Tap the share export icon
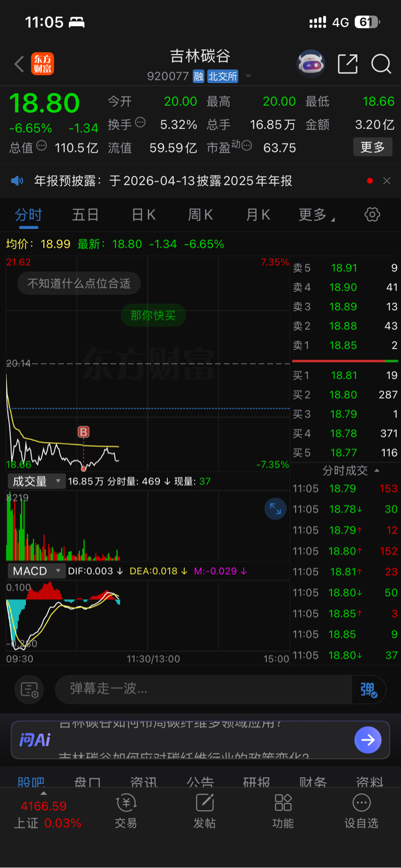401x868 pixels. pos(348,64)
